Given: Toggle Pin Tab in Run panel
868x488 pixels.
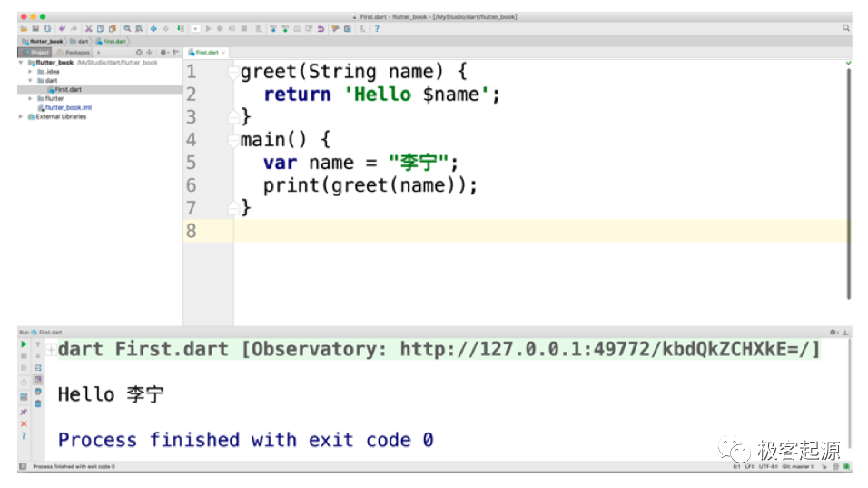Looking at the screenshot, I should tap(24, 412).
